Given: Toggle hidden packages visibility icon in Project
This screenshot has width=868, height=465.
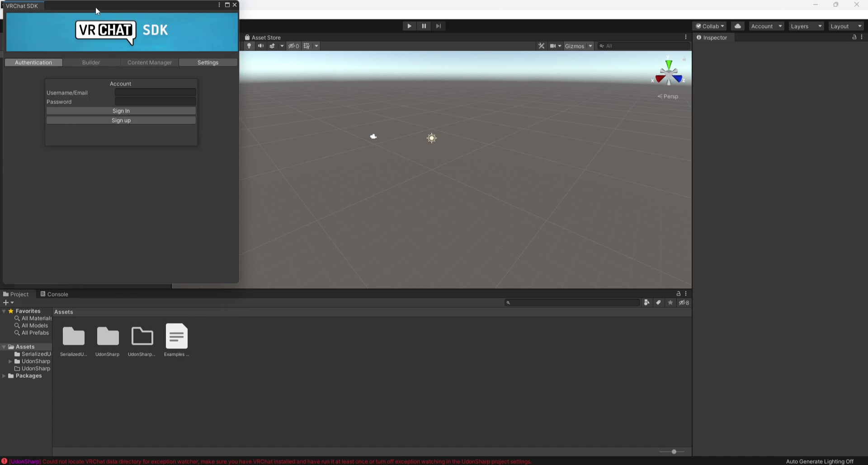Looking at the screenshot, I should (684, 303).
